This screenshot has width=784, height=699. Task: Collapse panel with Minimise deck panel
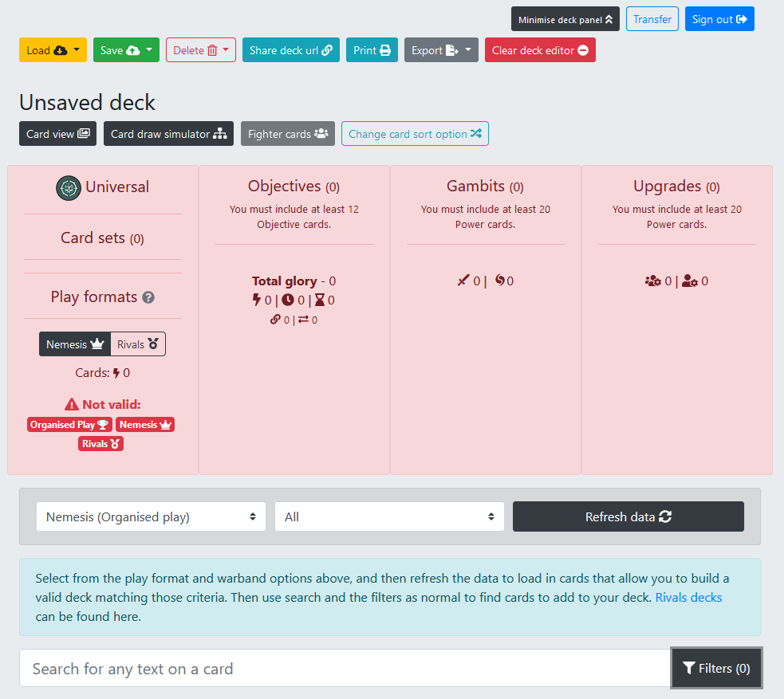click(x=565, y=19)
